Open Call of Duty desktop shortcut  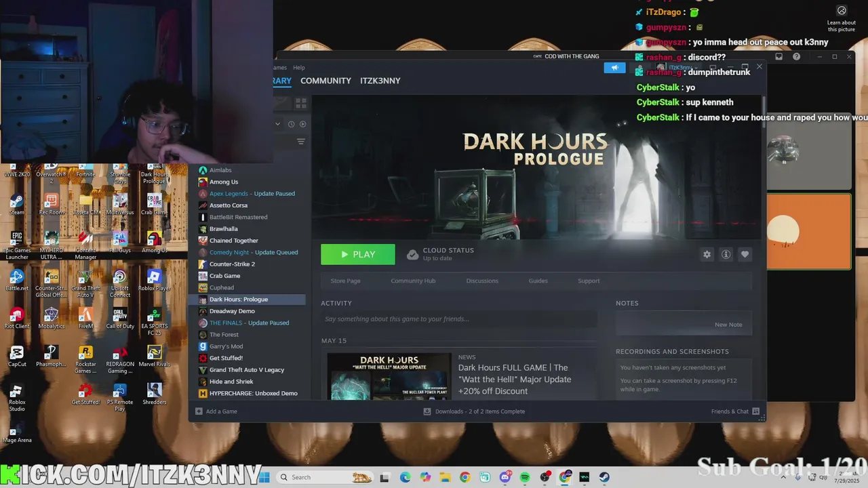(119, 318)
